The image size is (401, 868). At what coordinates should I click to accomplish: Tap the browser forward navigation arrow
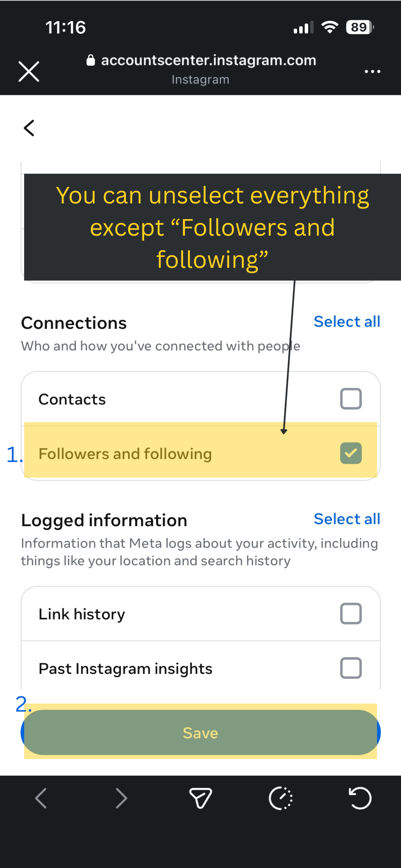tap(121, 798)
